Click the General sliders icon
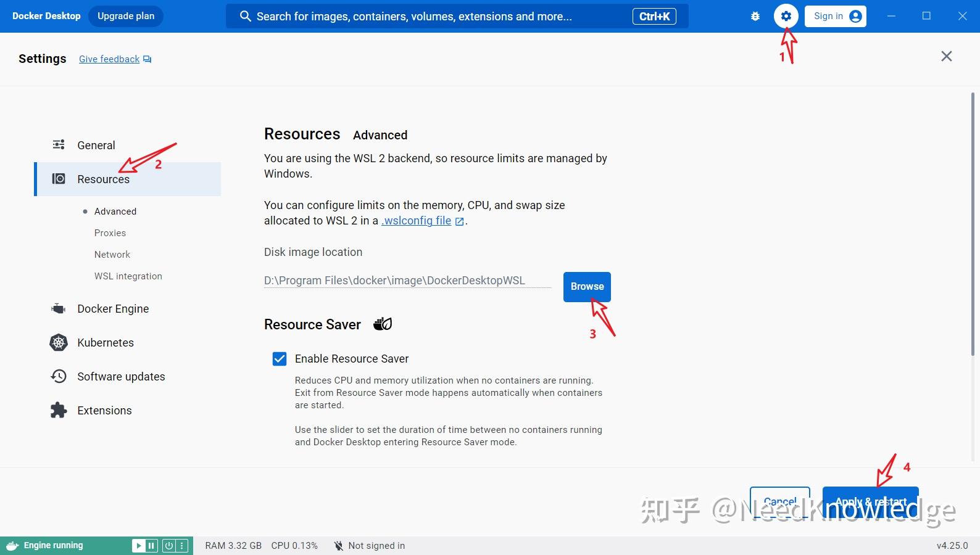 coord(59,144)
